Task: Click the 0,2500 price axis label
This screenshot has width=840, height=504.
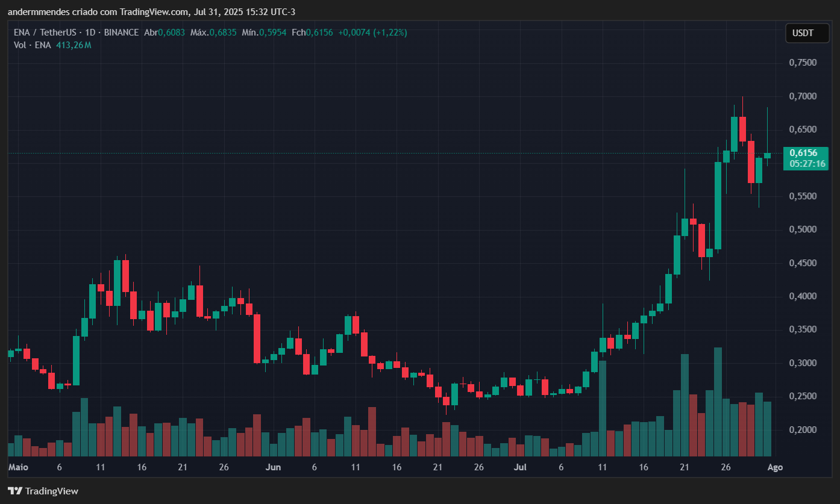Action: tap(803, 396)
